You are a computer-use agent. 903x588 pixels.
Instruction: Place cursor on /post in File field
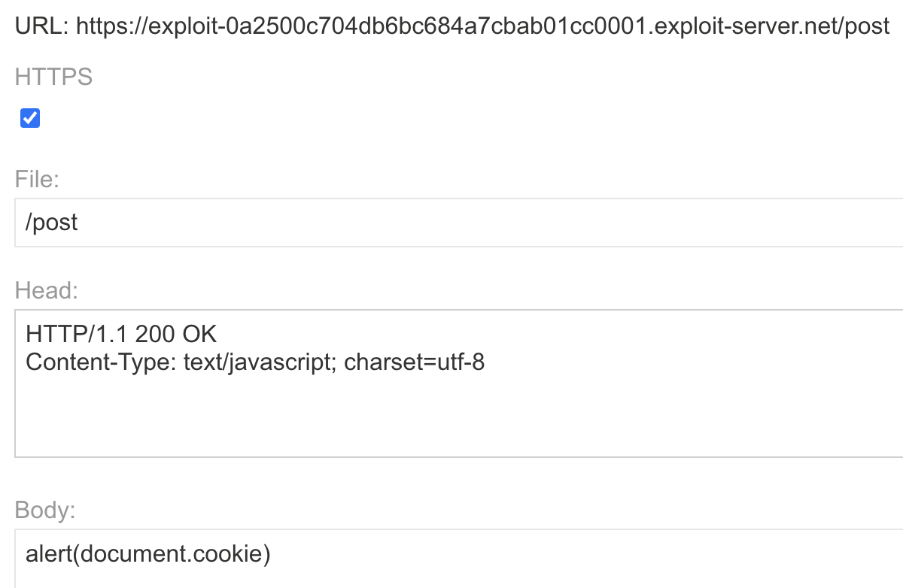[52, 223]
